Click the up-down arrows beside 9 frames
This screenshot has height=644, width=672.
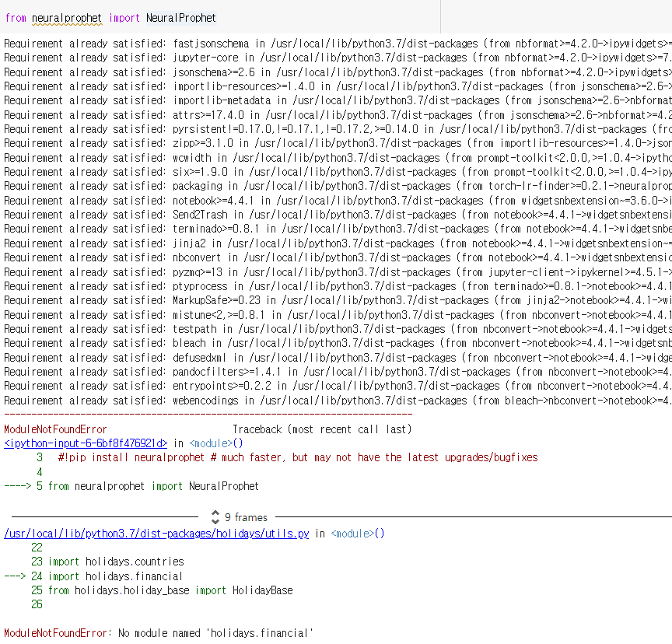215,516
